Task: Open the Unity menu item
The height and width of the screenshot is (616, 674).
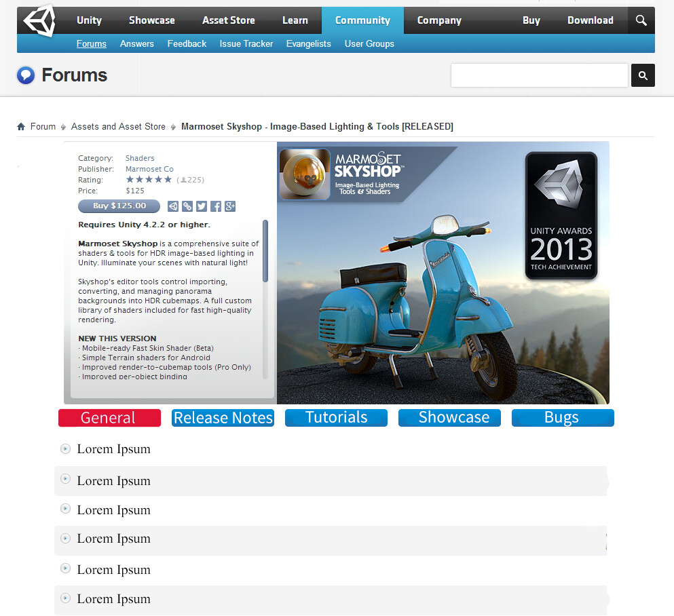Action: click(89, 20)
